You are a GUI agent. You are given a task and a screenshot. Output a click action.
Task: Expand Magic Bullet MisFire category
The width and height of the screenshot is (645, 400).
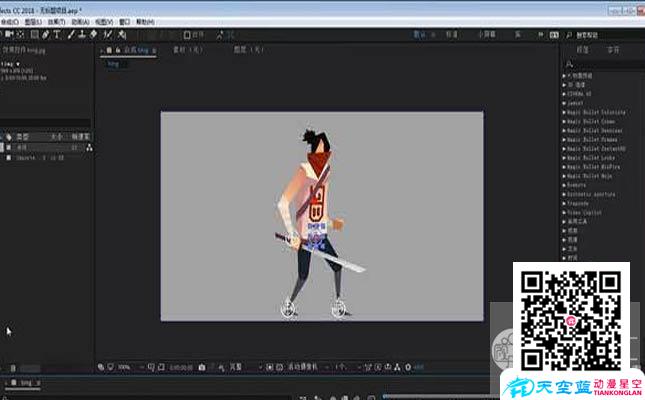[564, 167]
